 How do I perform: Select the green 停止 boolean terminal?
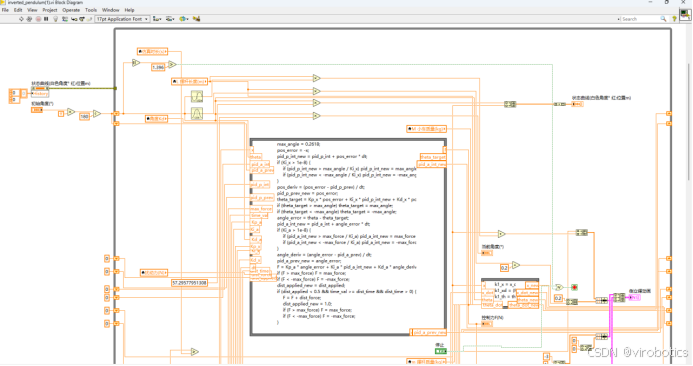441,351
